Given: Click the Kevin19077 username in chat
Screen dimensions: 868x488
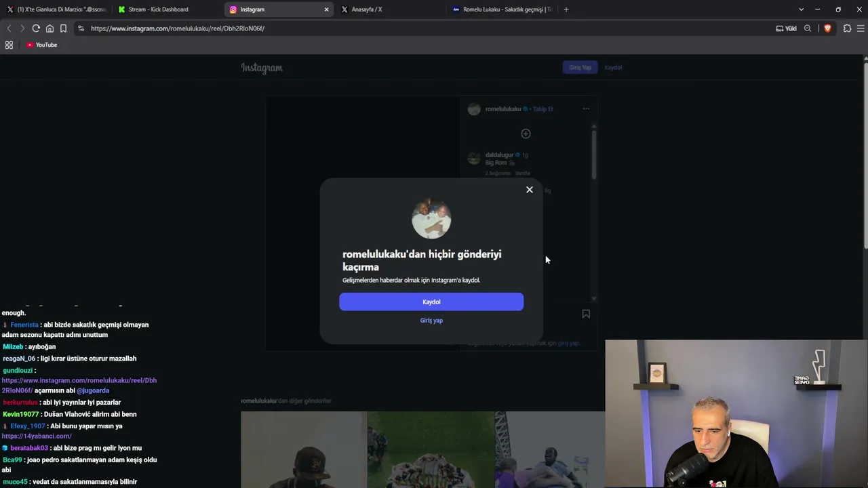Looking at the screenshot, I should [x=21, y=414].
